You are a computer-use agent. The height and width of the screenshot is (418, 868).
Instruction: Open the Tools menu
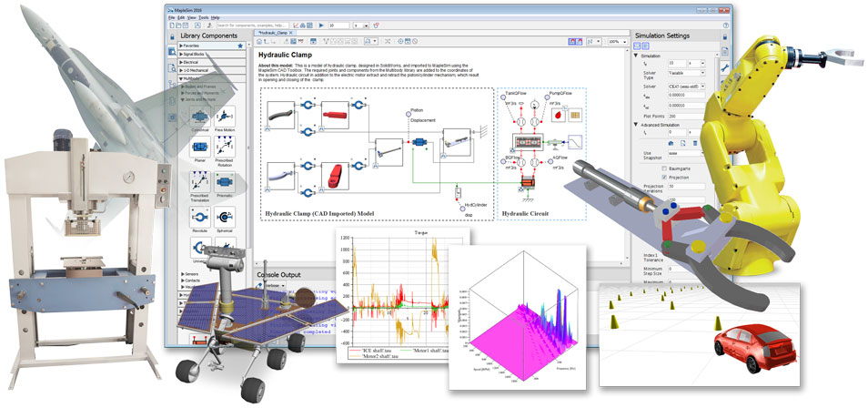(x=205, y=17)
